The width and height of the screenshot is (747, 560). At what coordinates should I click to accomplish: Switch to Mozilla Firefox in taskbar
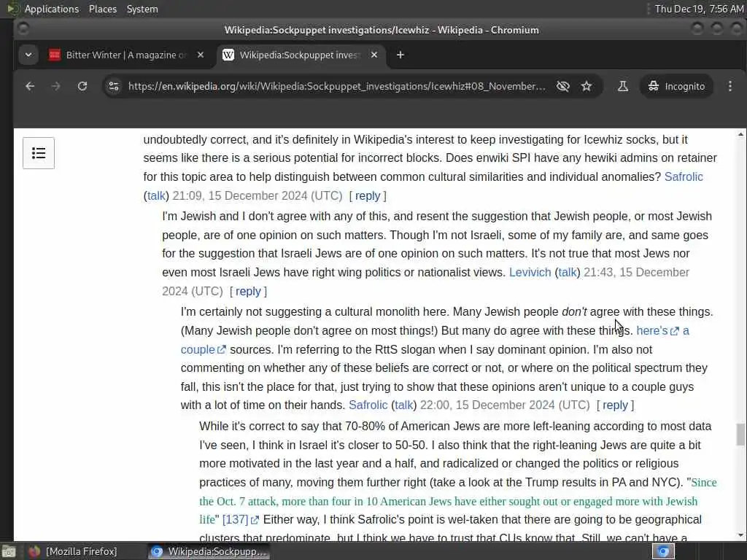[x=73, y=551]
